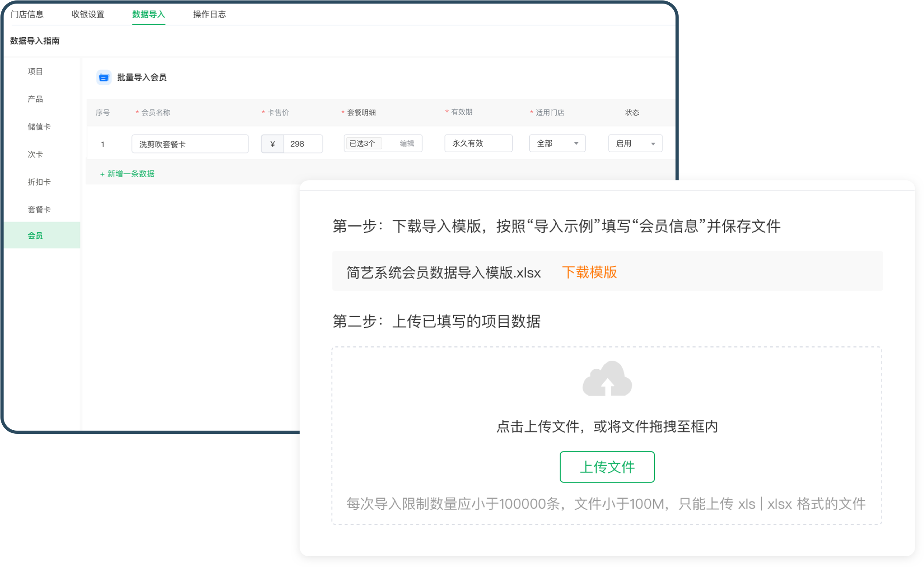This screenshot has height=567, width=924.
Task: Select 产品 in the import guide sidebar
Action: click(35, 99)
